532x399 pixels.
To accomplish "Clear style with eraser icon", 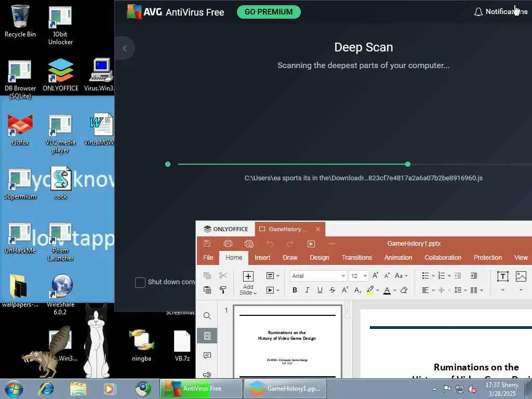I will pos(404,290).
